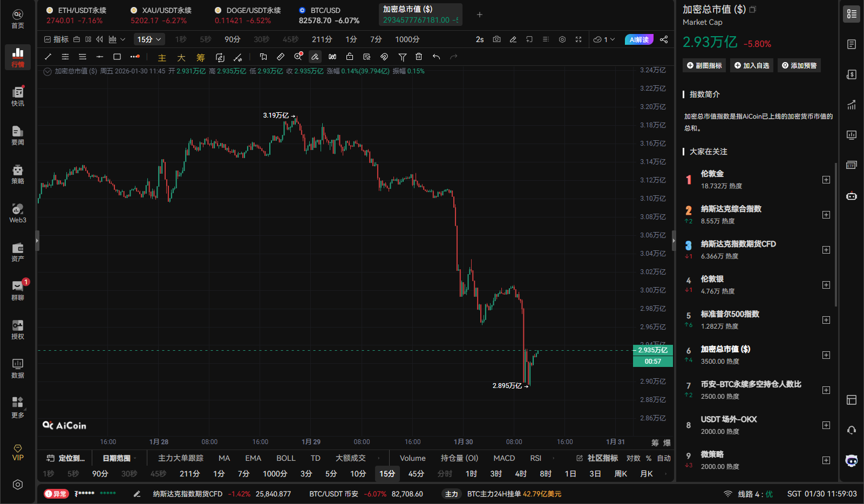Open the 15分 timeframe dropdown
This screenshot has height=504, width=864.
coord(149,39)
